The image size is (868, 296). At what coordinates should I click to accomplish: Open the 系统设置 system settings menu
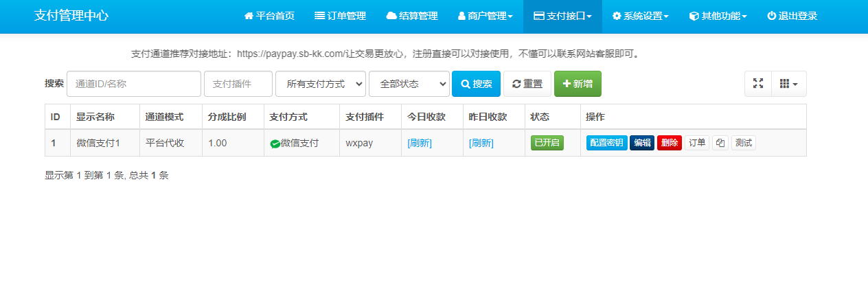click(641, 16)
